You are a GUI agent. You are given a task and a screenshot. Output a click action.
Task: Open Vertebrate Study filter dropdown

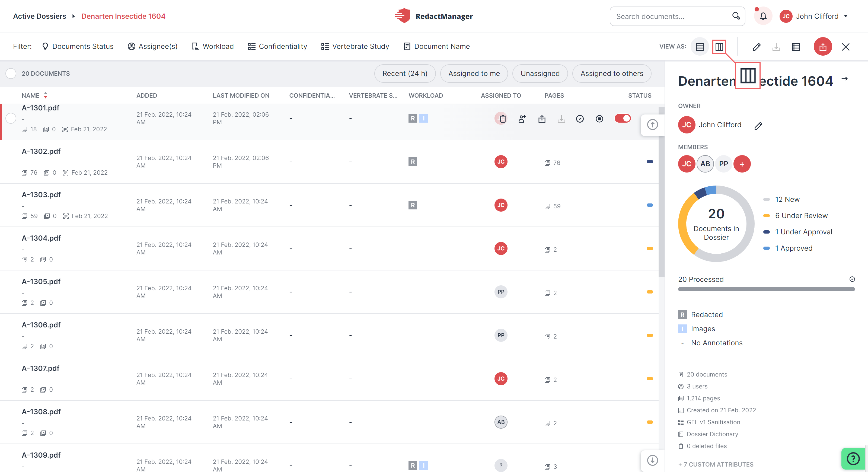click(x=355, y=46)
